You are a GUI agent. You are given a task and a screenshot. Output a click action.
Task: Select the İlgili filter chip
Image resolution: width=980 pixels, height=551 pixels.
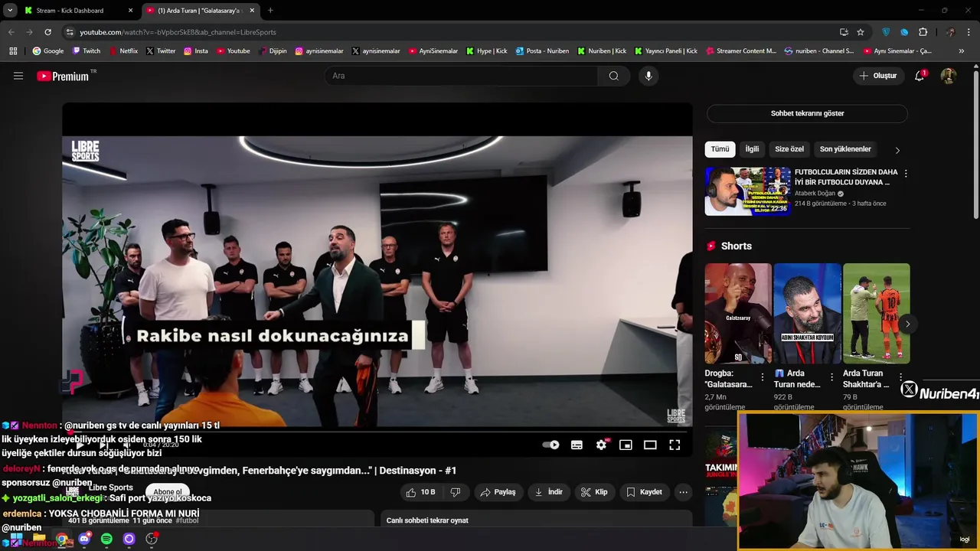click(x=752, y=149)
